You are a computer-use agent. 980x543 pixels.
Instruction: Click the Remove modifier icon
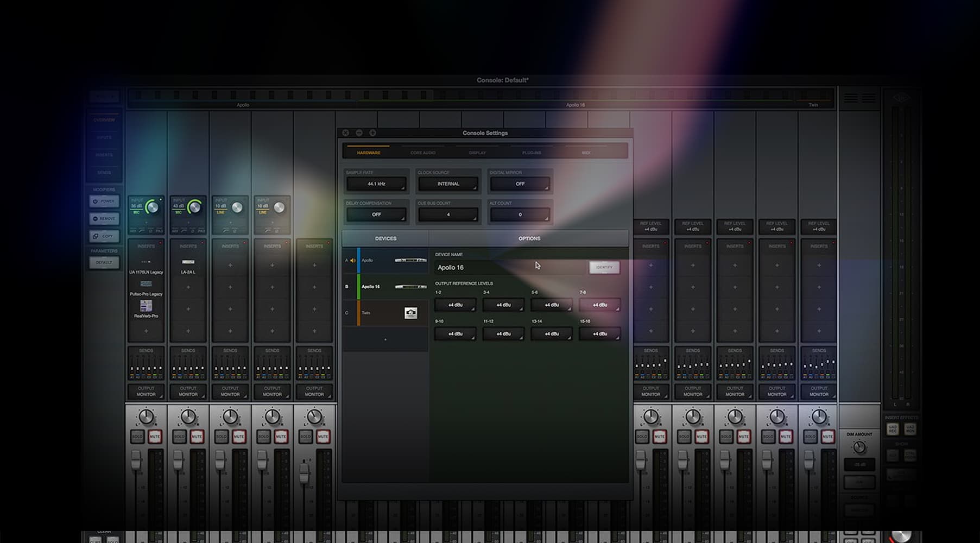[95, 219]
